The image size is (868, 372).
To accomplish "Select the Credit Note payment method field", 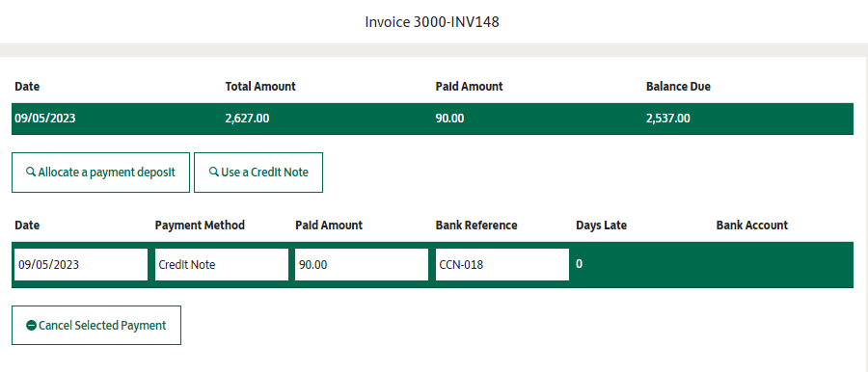I will pyautogui.click(x=222, y=265).
